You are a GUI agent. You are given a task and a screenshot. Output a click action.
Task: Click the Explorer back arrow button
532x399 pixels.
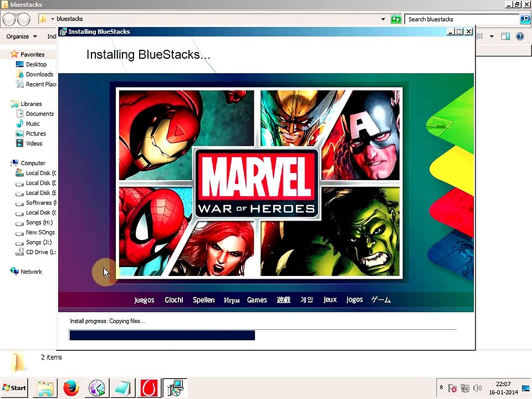pos(9,19)
